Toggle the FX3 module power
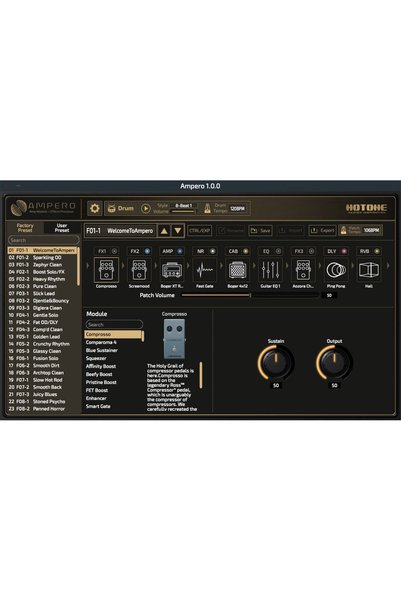Viewport: 401px width, 601px height. [311, 251]
